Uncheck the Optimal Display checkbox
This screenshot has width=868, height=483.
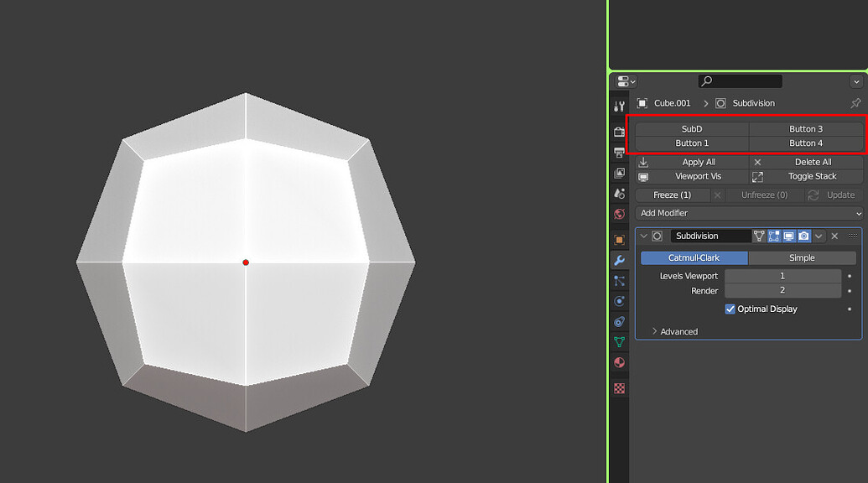click(x=730, y=309)
